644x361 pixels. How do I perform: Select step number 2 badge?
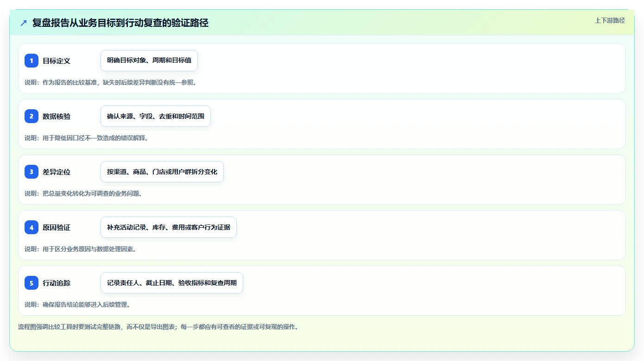(32, 116)
